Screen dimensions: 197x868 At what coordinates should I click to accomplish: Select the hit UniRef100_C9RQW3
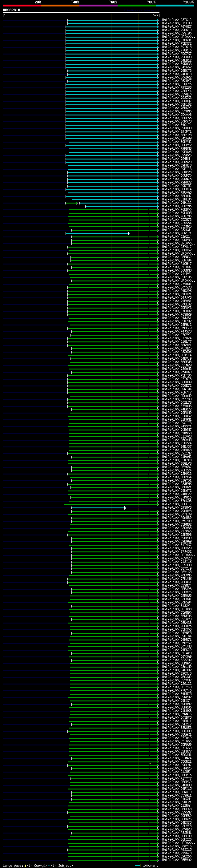pos(177,596)
